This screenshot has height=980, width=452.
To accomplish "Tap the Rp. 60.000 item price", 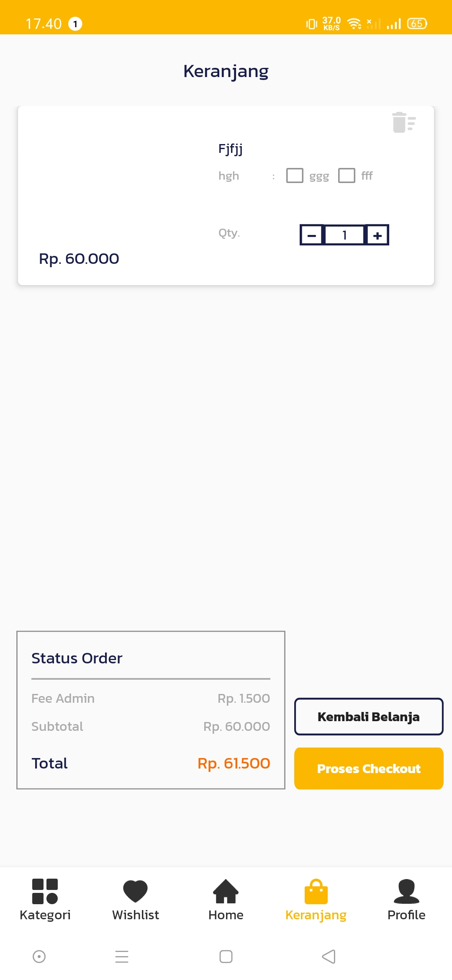I will click(79, 259).
